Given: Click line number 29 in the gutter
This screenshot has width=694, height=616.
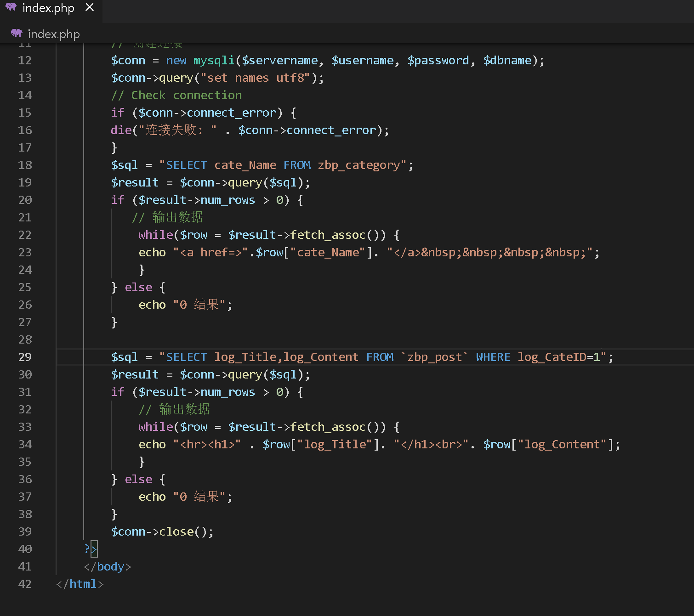Looking at the screenshot, I should click(25, 357).
